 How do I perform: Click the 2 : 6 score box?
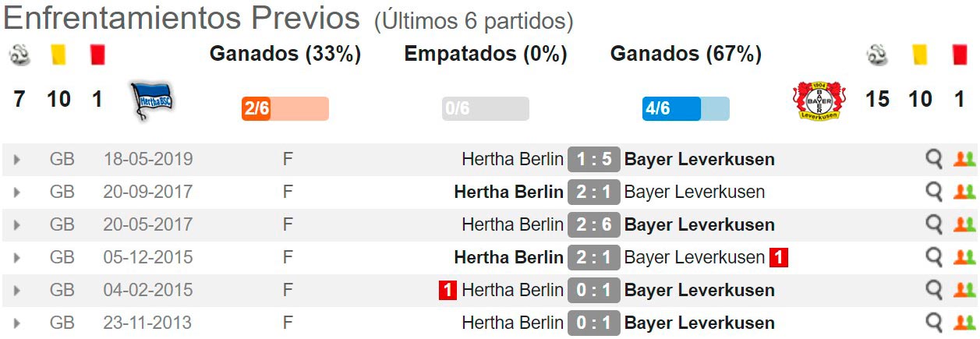[594, 224]
